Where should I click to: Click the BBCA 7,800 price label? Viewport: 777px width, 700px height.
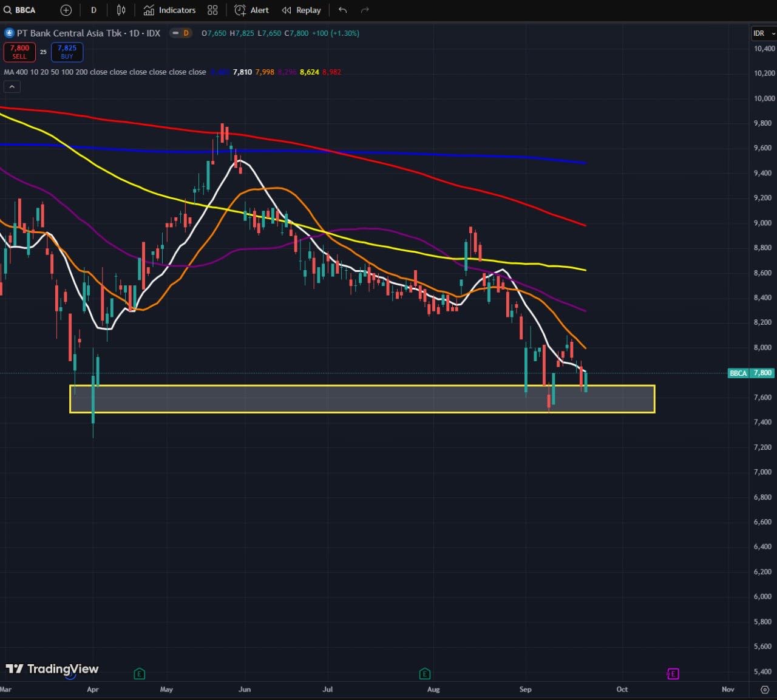(750, 373)
